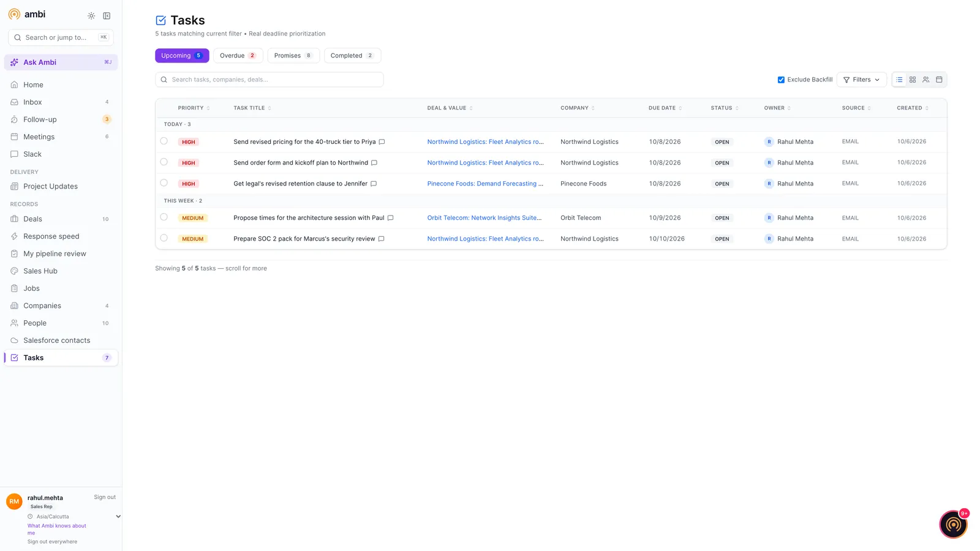Mark 'Get legal's revised retention clause' complete
This screenshot has height=551, width=980.
(164, 183)
